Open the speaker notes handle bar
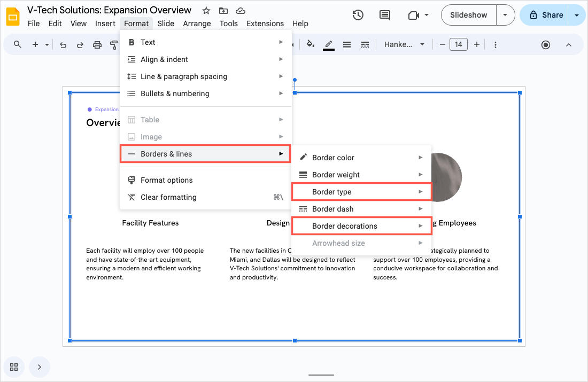 coord(321,375)
